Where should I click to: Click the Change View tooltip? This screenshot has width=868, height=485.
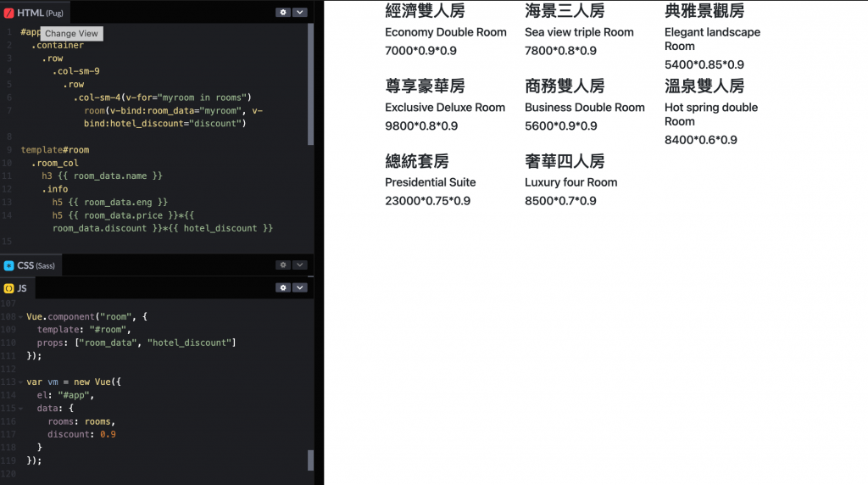[x=71, y=33]
